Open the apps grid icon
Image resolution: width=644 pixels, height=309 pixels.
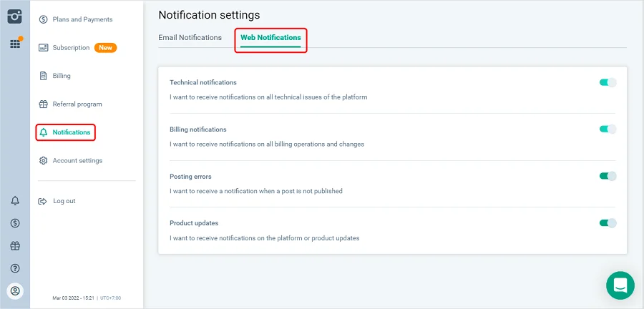(14, 44)
